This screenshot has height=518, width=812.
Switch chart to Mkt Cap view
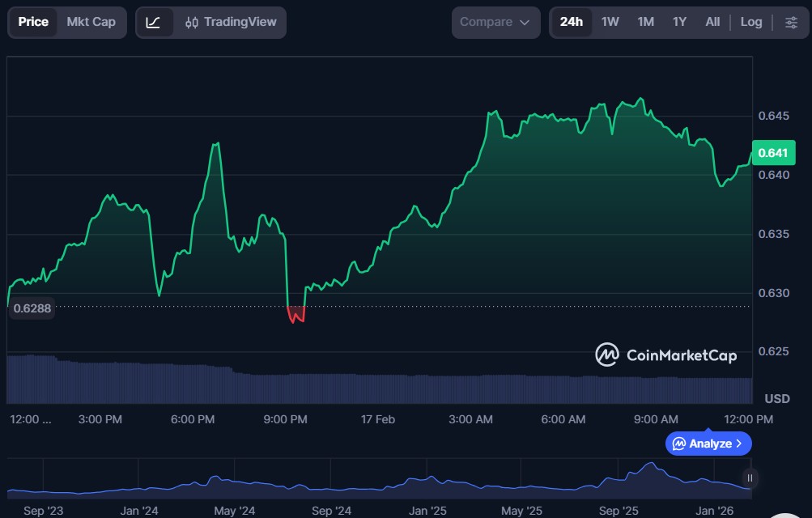pyautogui.click(x=91, y=23)
